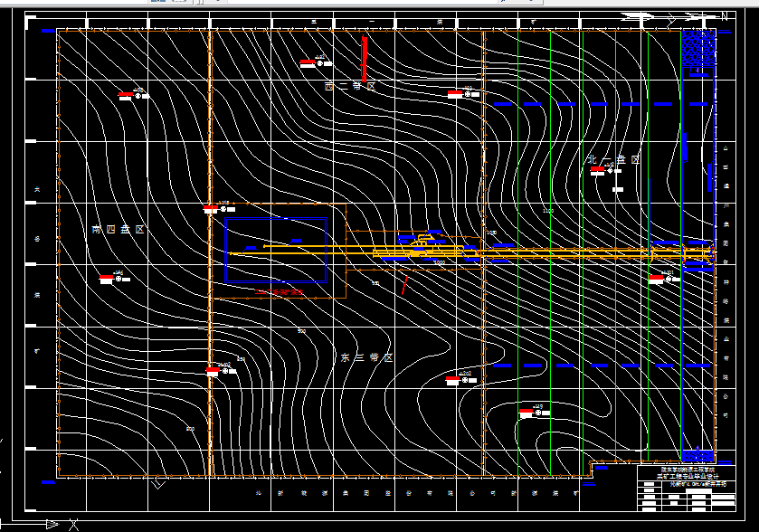
Task: Select the 北一盘区 zone label
Action: point(613,160)
